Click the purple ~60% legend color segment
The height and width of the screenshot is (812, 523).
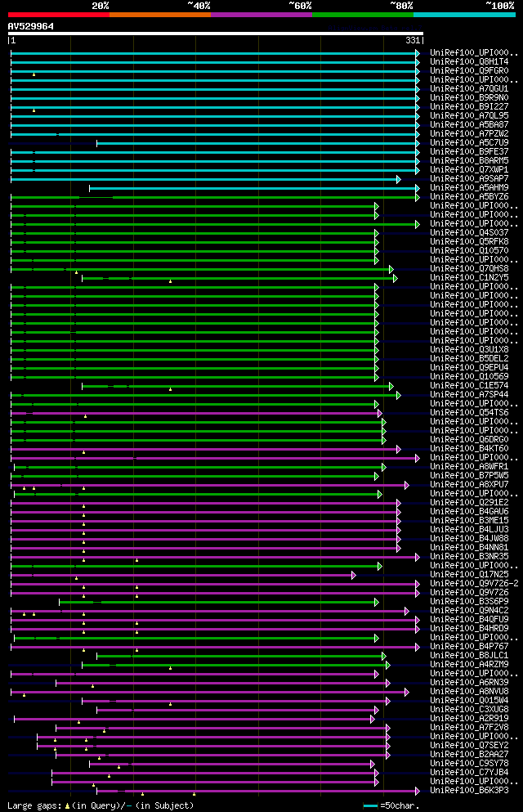pyautogui.click(x=261, y=15)
